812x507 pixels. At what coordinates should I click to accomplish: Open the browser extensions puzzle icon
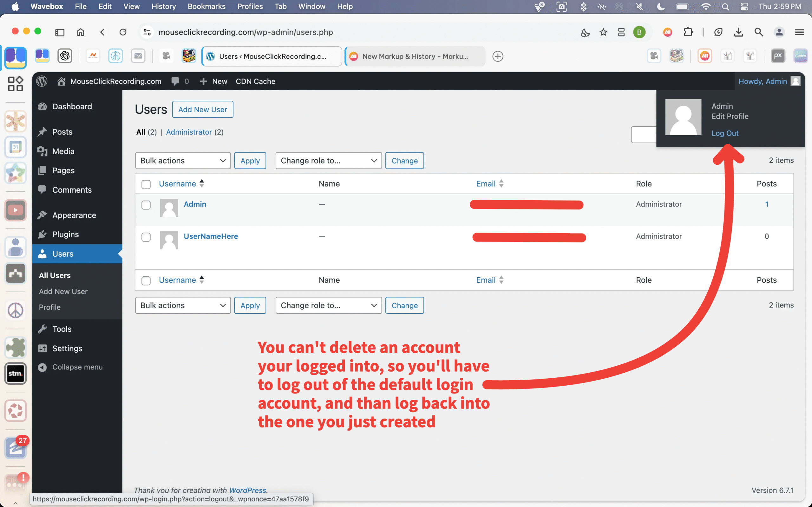[x=688, y=32]
